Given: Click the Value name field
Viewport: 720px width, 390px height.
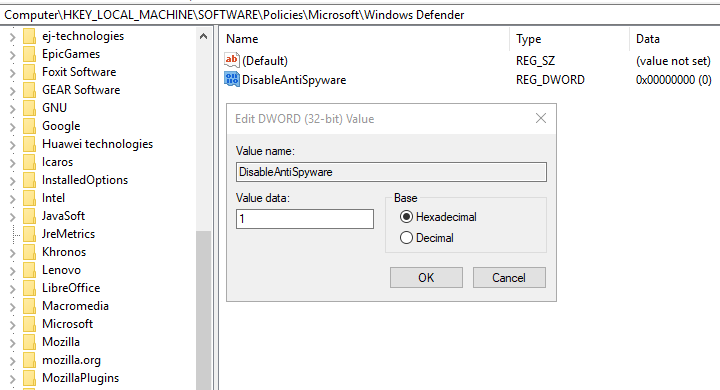Looking at the screenshot, I should pos(391,172).
